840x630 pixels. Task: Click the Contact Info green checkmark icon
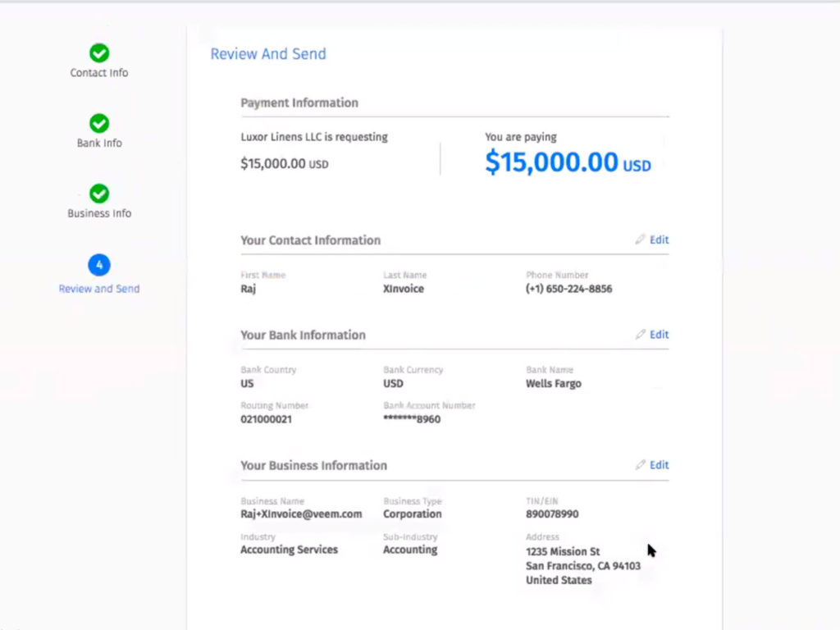(x=99, y=53)
